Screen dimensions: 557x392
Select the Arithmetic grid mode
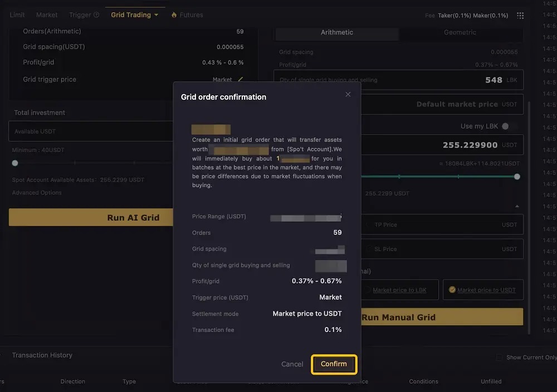[x=337, y=32]
